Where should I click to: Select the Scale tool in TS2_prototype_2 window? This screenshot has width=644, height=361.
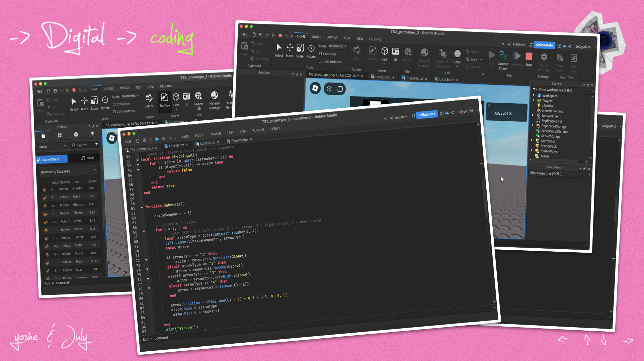(300, 51)
